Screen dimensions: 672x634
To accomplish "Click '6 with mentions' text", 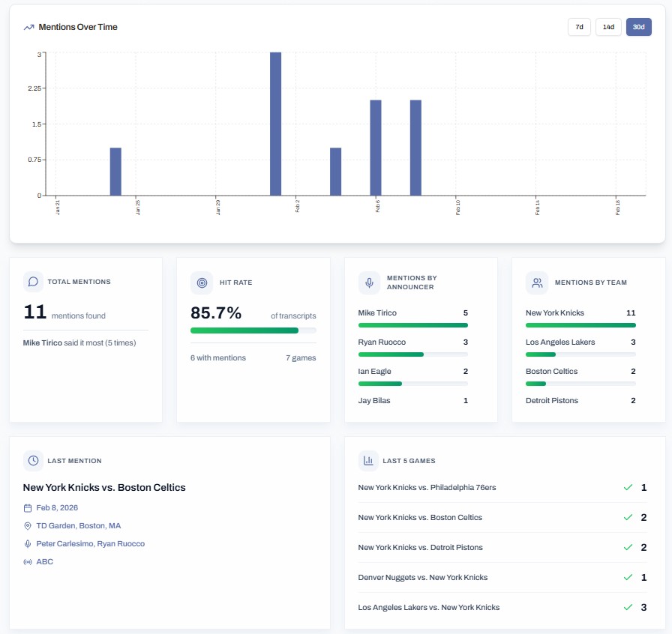I will tap(218, 358).
